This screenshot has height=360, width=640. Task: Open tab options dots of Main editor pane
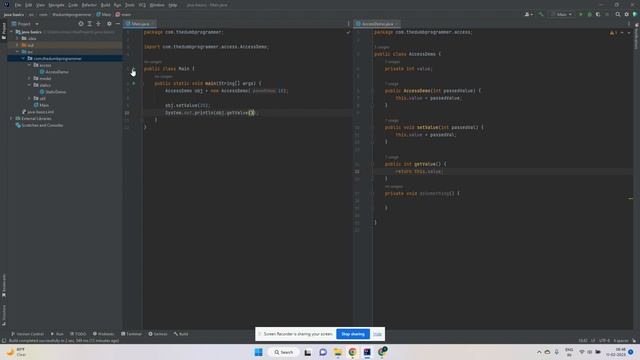coord(348,24)
